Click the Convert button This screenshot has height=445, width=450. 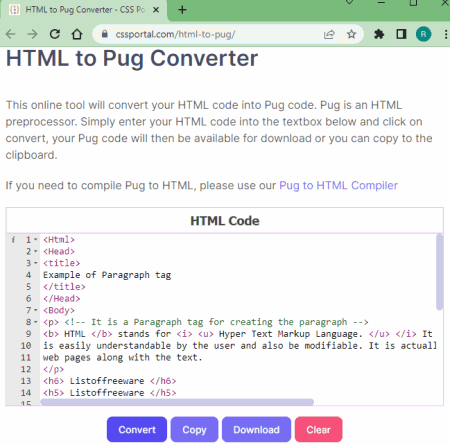137,429
